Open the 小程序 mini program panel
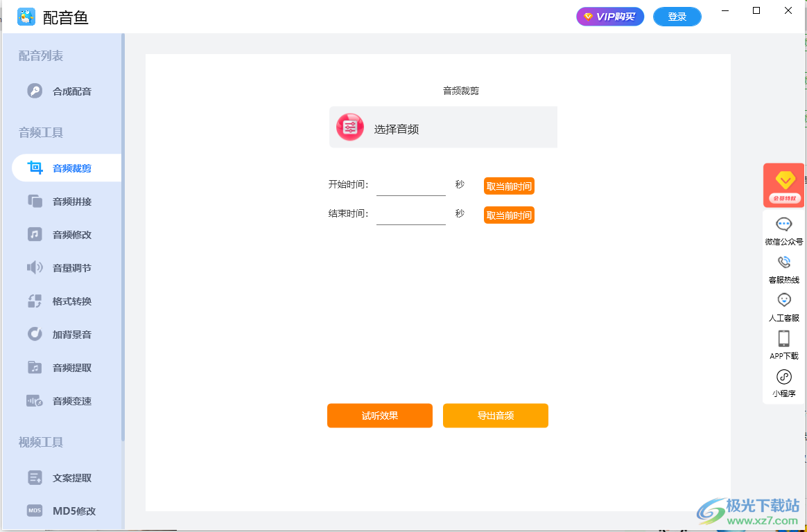The height and width of the screenshot is (532, 807). coord(783,382)
